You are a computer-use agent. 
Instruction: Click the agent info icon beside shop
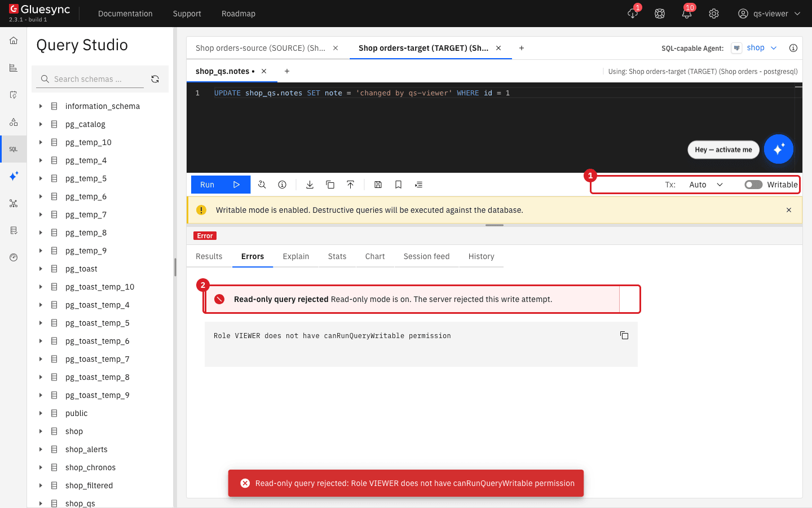click(793, 48)
